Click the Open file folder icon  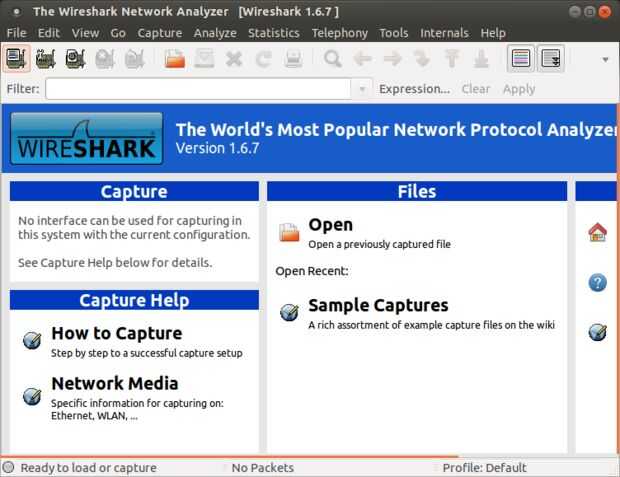pos(289,232)
